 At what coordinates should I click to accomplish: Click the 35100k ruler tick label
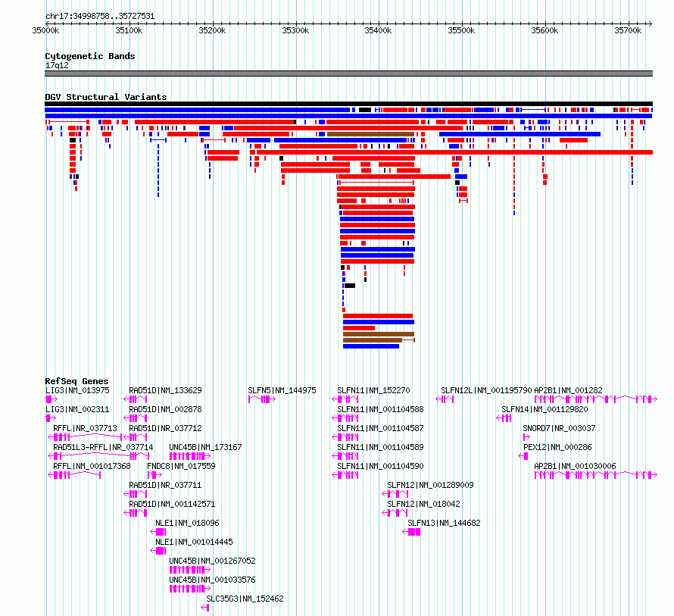tap(129, 30)
